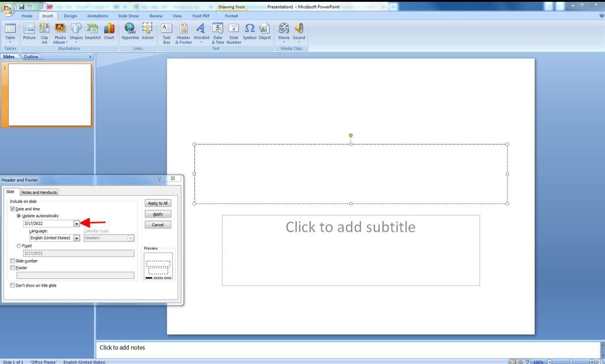The width and height of the screenshot is (605, 364).
Task: Click the Save icon in quick access toolbar
Action: tap(22, 6)
